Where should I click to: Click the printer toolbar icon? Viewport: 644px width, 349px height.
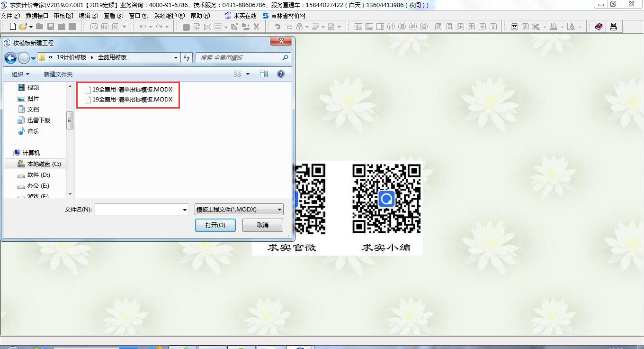[x=554, y=27]
